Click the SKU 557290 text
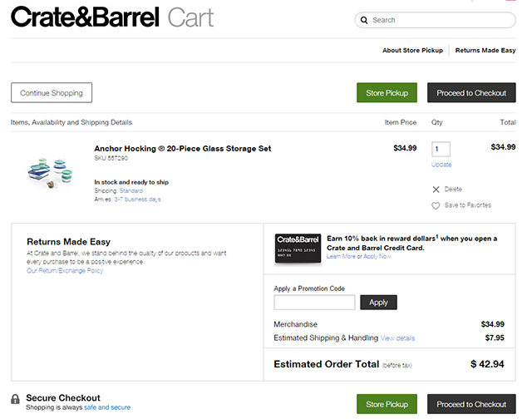The width and height of the screenshot is (532, 419). [111, 158]
